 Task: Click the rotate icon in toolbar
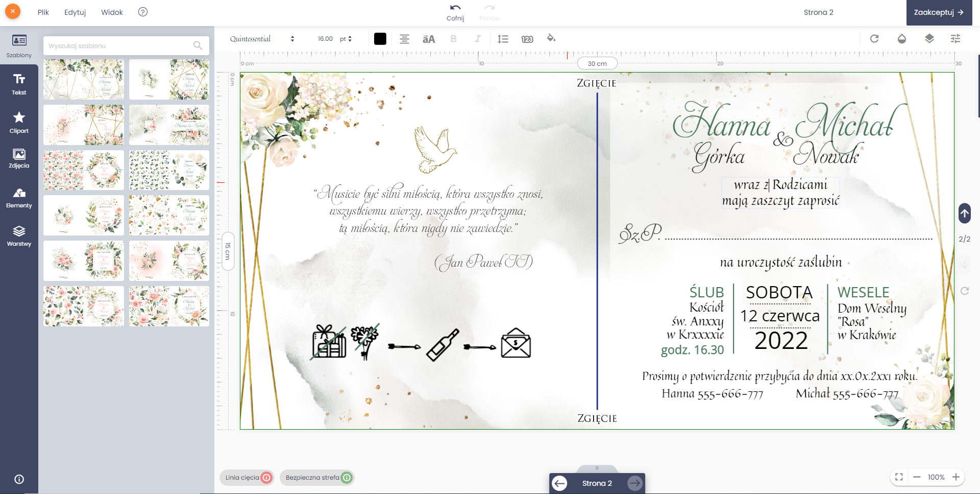tap(874, 39)
